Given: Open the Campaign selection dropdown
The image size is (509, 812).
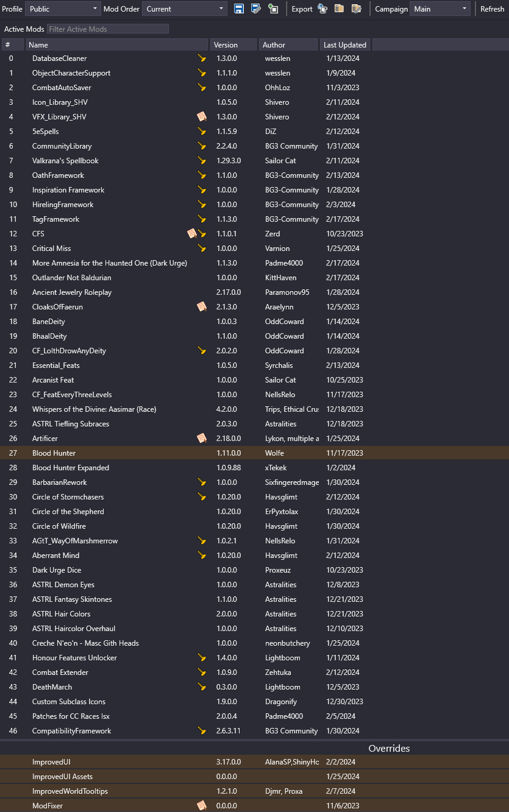Looking at the screenshot, I should tap(440, 9).
